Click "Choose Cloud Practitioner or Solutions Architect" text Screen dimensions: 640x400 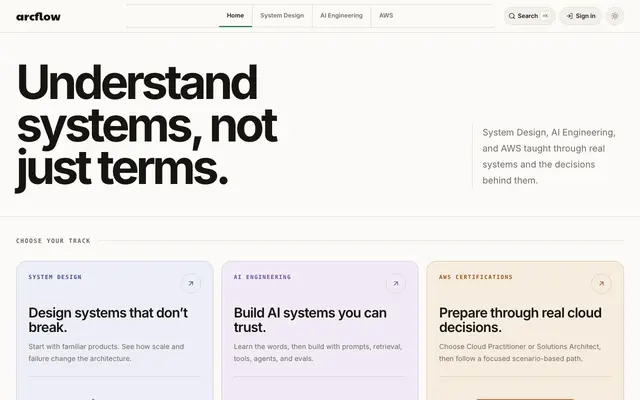[x=520, y=353]
